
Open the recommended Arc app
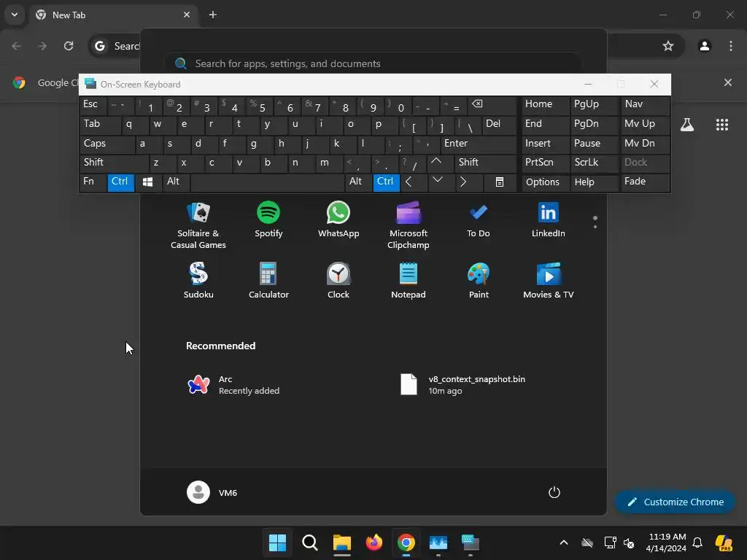(x=233, y=385)
